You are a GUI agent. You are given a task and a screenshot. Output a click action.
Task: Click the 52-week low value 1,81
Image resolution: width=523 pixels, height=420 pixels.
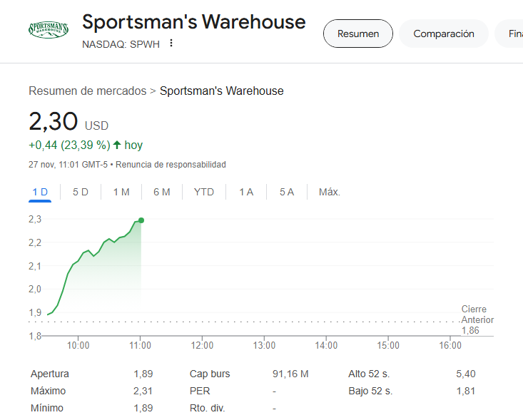tap(466, 391)
